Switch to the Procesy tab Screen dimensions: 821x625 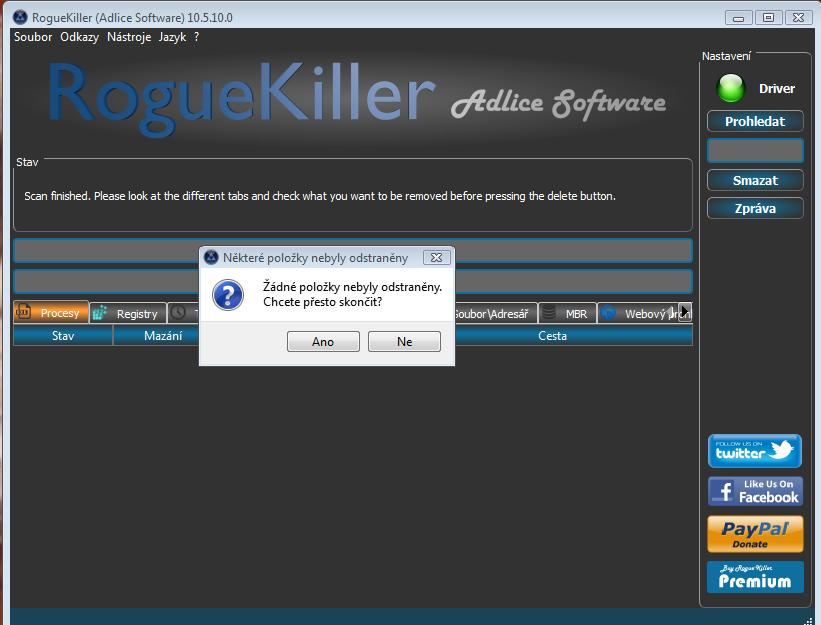click(51, 312)
